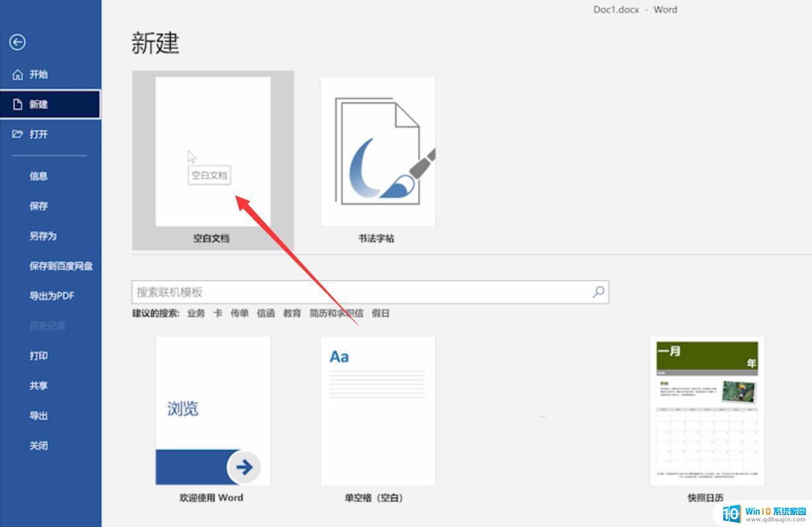Click the 新建 document icon
Screen dimensions: 812x527
coord(18,104)
